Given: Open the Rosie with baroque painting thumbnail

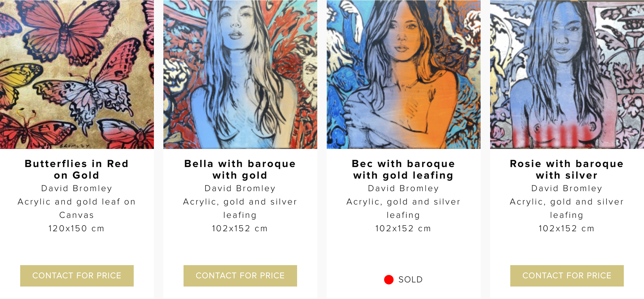Looking at the screenshot, I should (567, 74).
